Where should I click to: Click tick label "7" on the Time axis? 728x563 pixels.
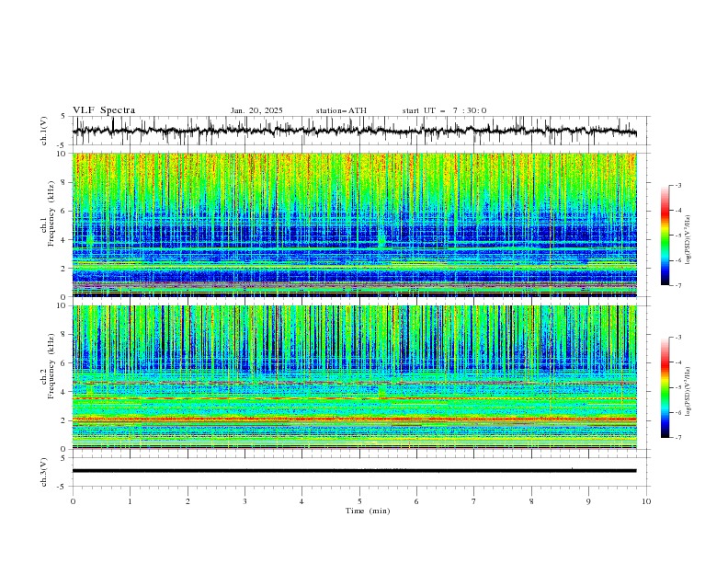474,501
